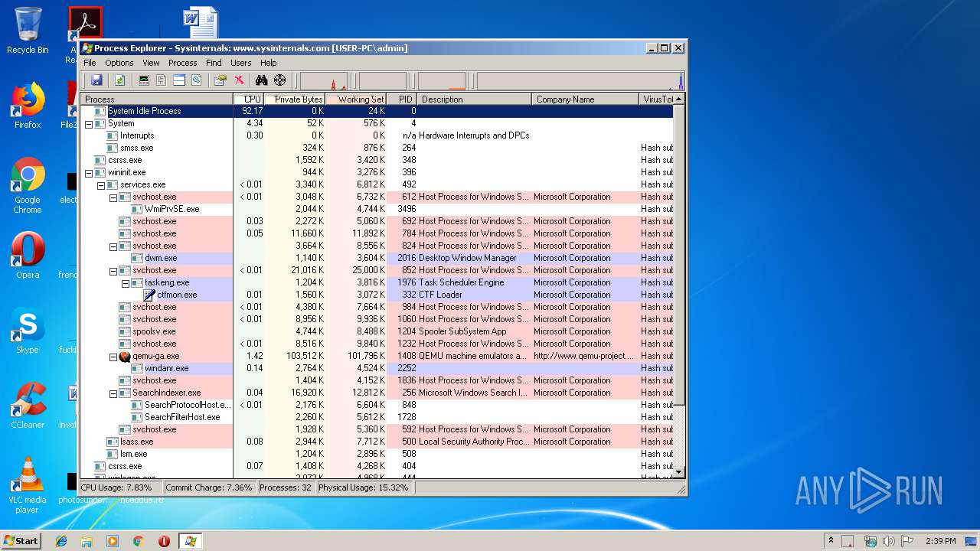Click the process list scrollbar up arrow
Viewport: 980px width, 551px height.
pyautogui.click(x=679, y=99)
